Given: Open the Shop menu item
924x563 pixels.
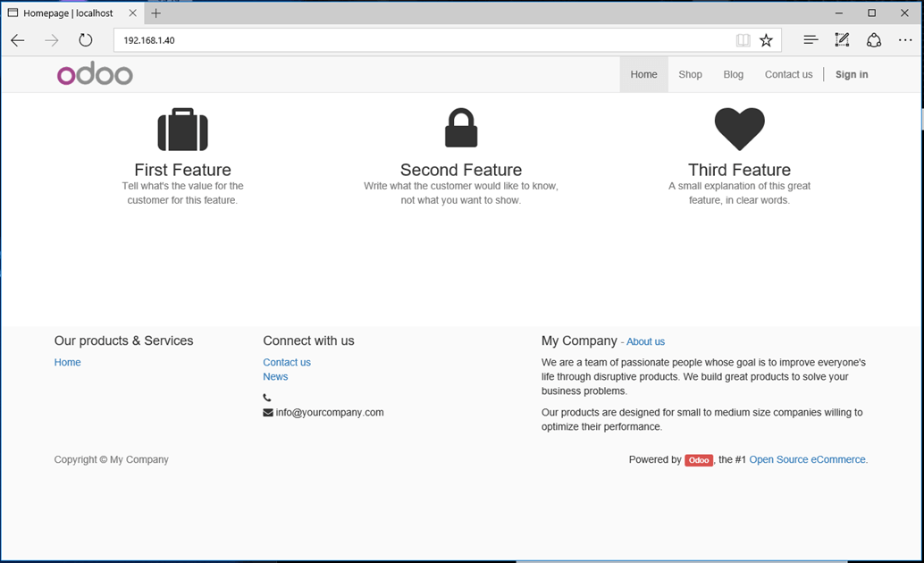Looking at the screenshot, I should pyautogui.click(x=690, y=74).
